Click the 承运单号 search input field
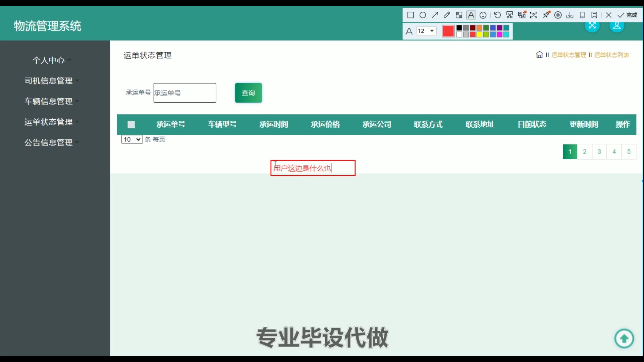The image size is (644, 362). pyautogui.click(x=185, y=93)
